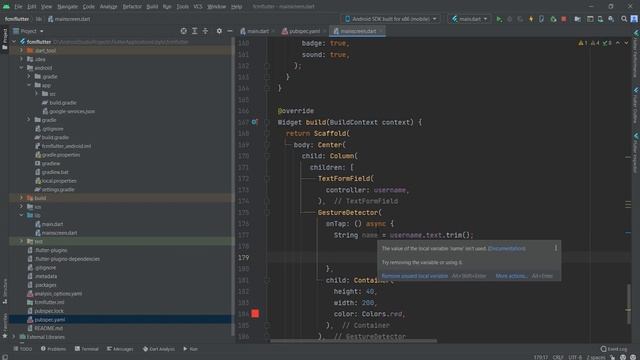Click the editor horizontal scrollbar
This screenshot has width=640, height=360.
tap(353, 340)
